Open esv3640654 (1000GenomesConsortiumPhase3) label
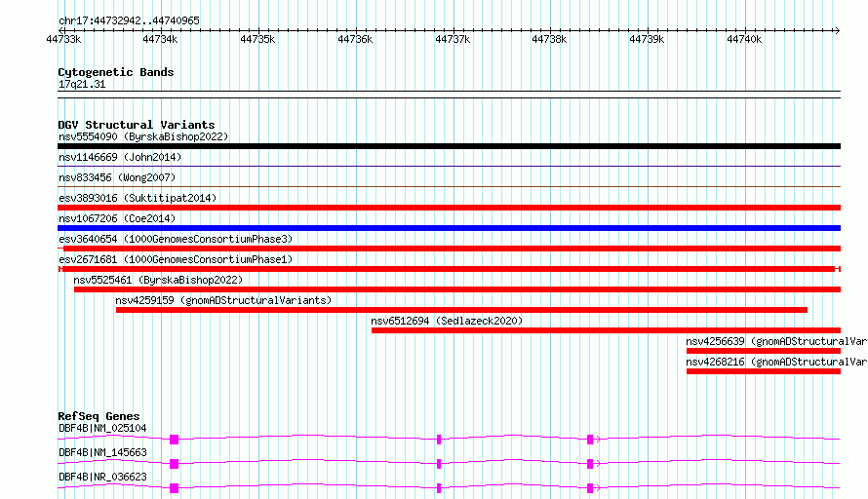868x499 pixels. point(175,239)
